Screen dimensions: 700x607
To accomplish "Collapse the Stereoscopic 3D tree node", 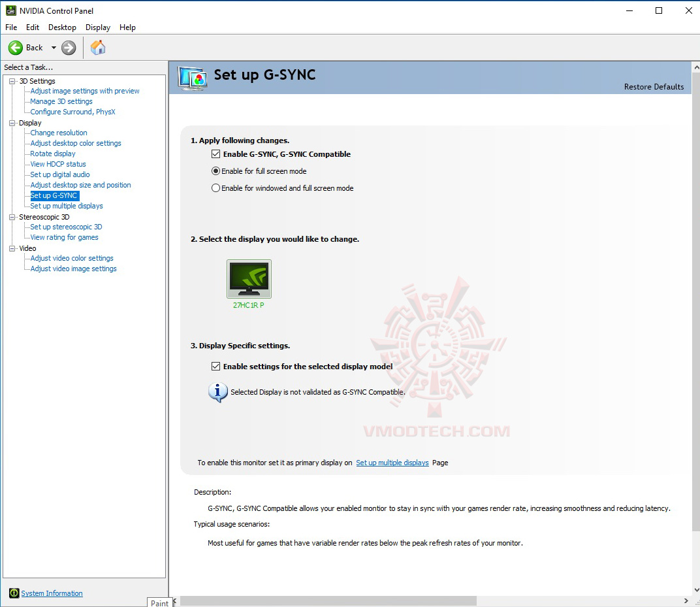I will (x=12, y=217).
